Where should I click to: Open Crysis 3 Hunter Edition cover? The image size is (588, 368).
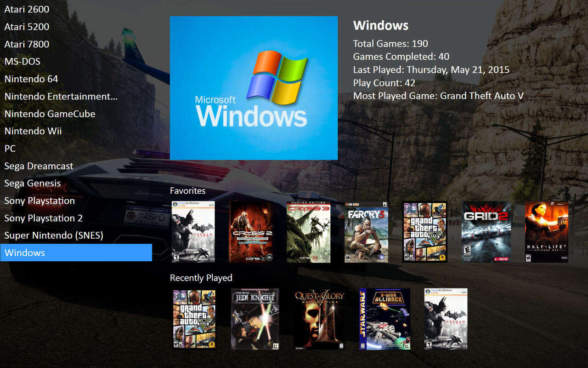pos(309,232)
